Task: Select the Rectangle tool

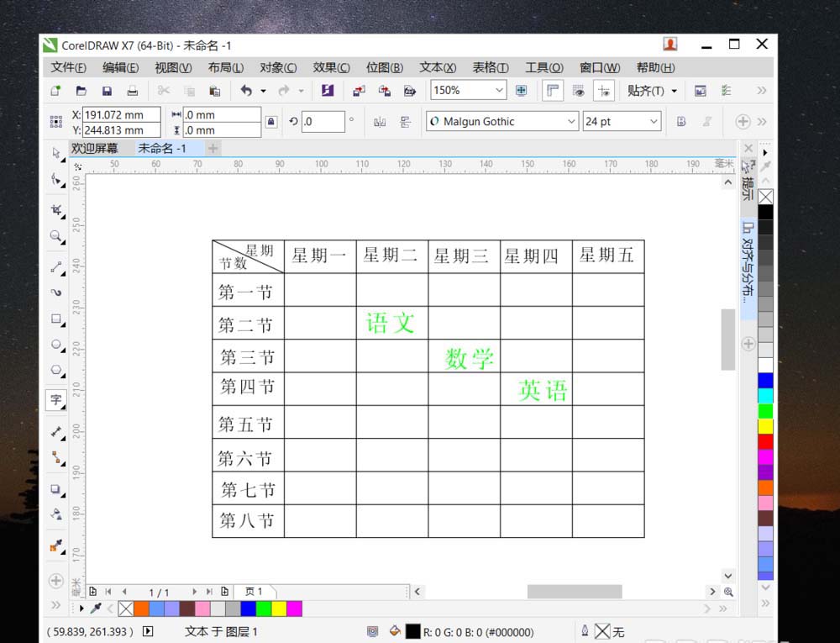Action: coord(55,319)
